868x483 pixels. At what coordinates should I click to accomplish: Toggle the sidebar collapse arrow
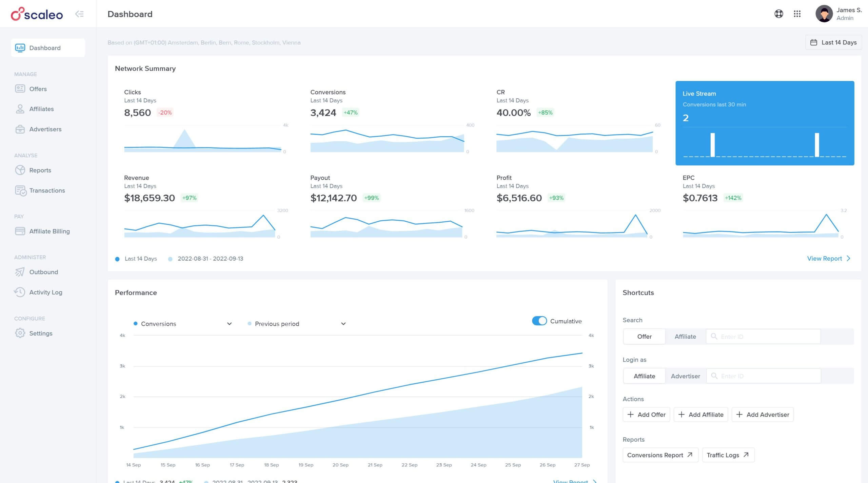point(80,14)
